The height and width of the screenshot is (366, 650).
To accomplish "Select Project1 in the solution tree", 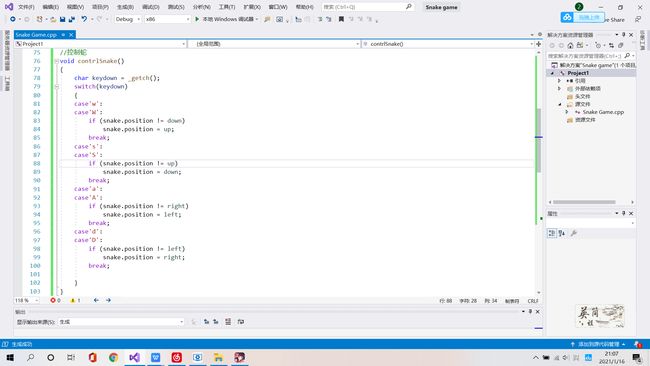I will click(578, 73).
